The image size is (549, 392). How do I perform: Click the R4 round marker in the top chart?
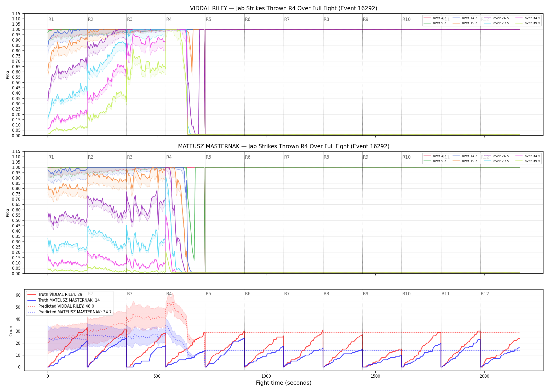click(169, 19)
